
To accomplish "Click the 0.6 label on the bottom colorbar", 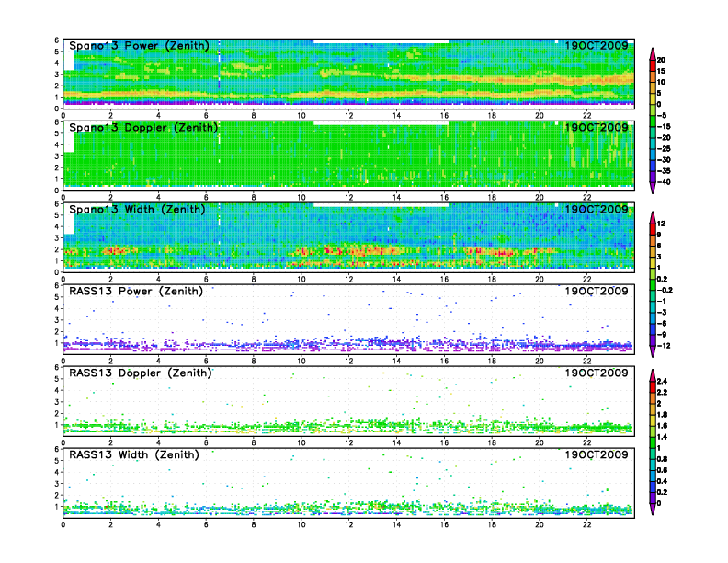I will (662, 470).
